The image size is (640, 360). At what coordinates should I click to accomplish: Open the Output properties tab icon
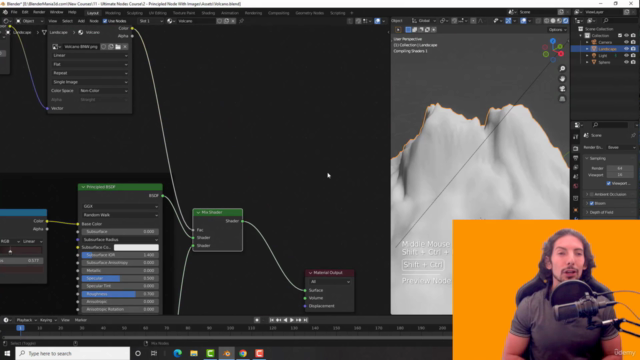(576, 158)
